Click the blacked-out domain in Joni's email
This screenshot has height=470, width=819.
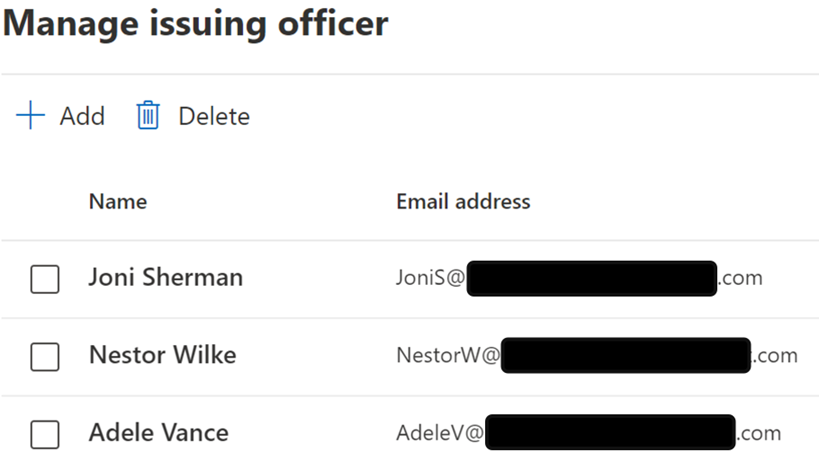click(591, 278)
